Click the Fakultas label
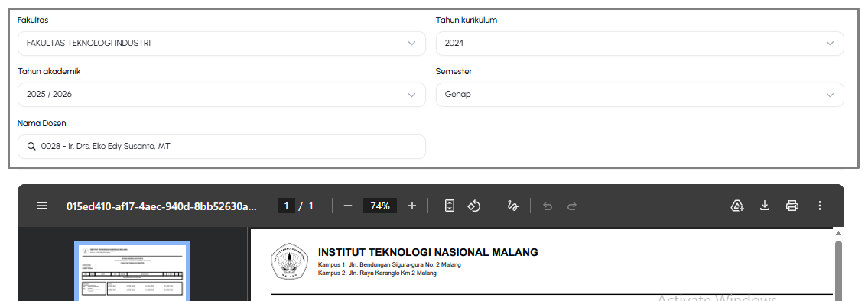Screen dimensions: 868x301 (x=33, y=20)
